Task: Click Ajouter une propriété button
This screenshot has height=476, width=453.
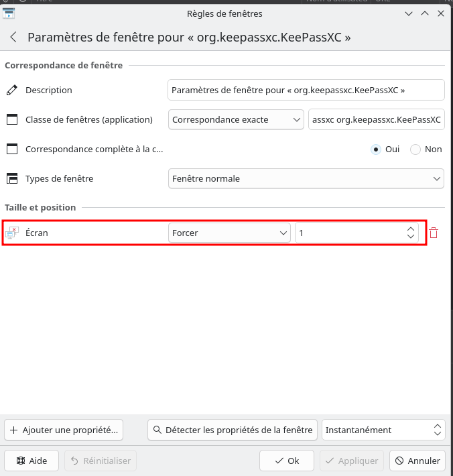Action: click(x=64, y=430)
